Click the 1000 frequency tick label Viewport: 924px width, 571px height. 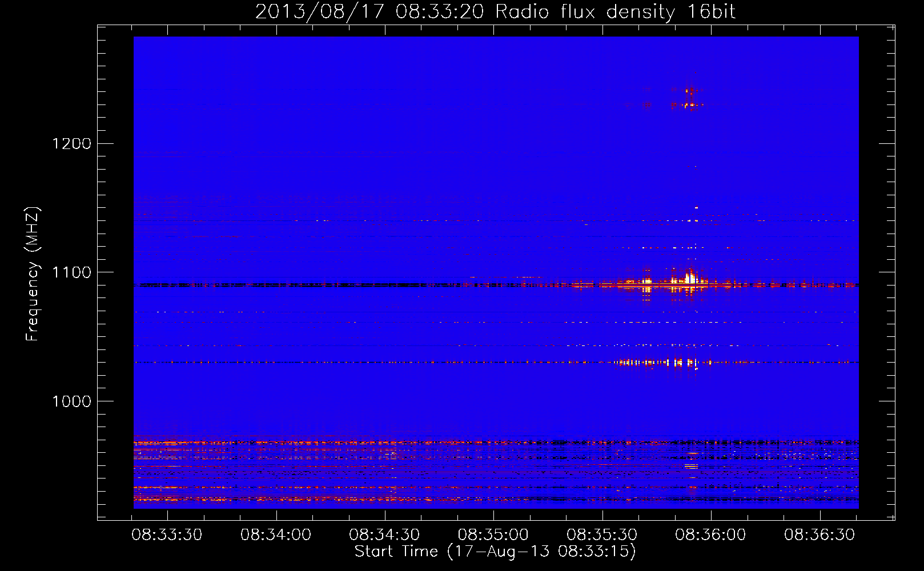point(72,401)
